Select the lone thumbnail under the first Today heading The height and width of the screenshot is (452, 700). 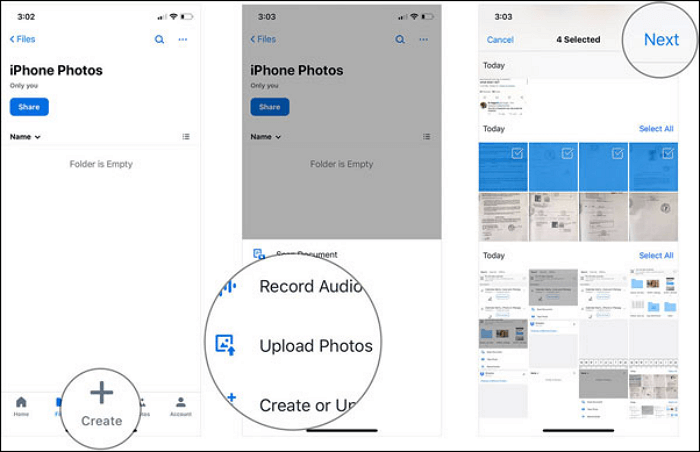click(503, 97)
